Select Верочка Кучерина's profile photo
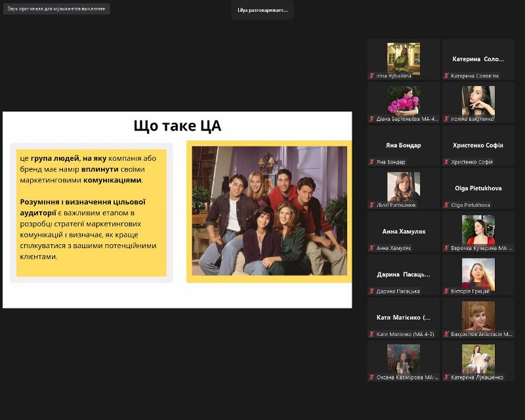Image resolution: width=525 pixels, height=420 pixels. pyautogui.click(x=478, y=230)
